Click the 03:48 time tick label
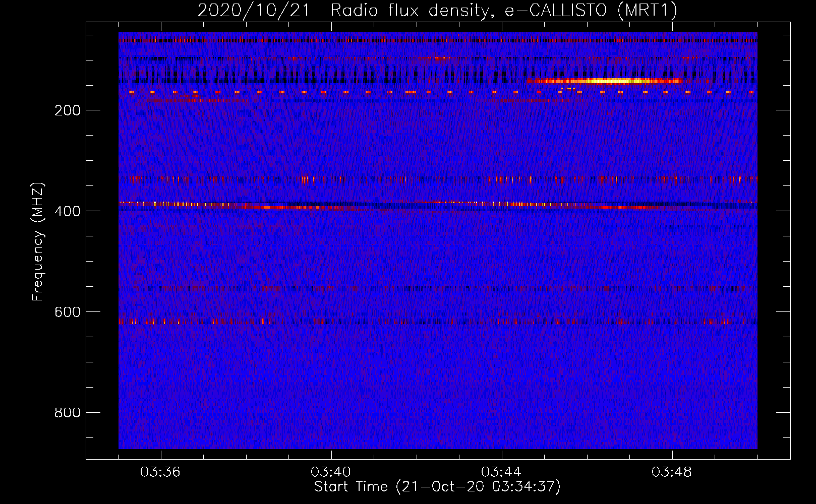 (x=672, y=472)
